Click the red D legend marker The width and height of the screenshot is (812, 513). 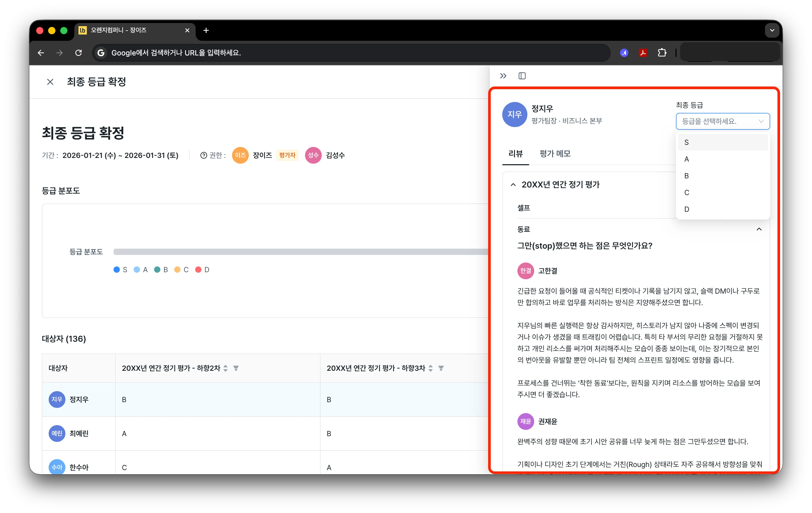pyautogui.click(x=198, y=270)
